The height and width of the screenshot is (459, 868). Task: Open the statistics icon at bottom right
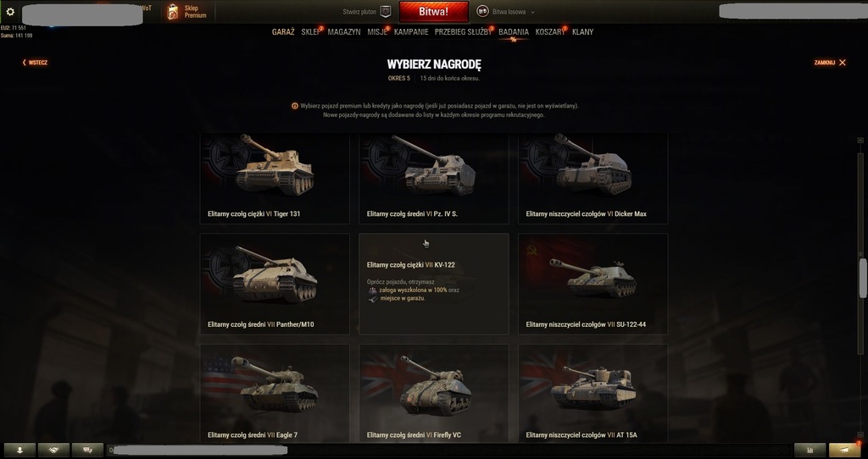pos(810,451)
